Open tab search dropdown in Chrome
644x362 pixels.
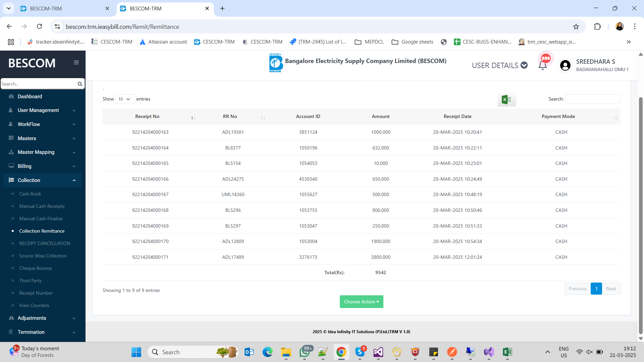point(8,8)
